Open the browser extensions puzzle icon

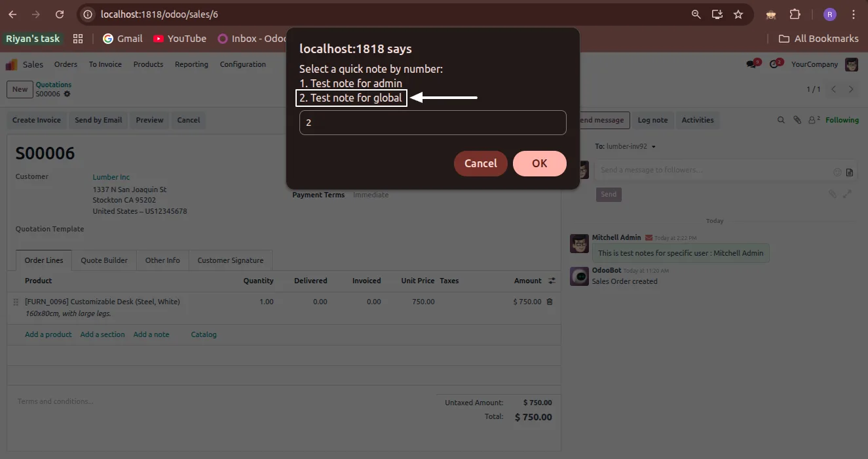(795, 14)
